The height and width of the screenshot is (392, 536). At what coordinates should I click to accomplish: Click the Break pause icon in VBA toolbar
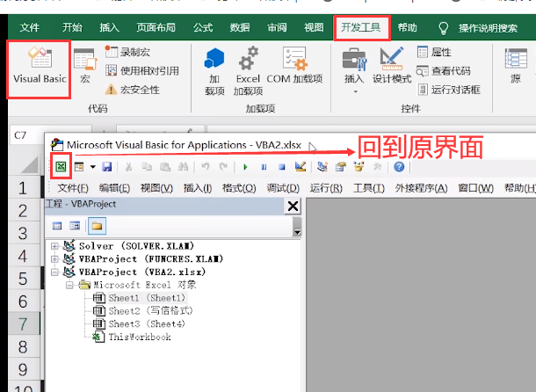pos(264,167)
